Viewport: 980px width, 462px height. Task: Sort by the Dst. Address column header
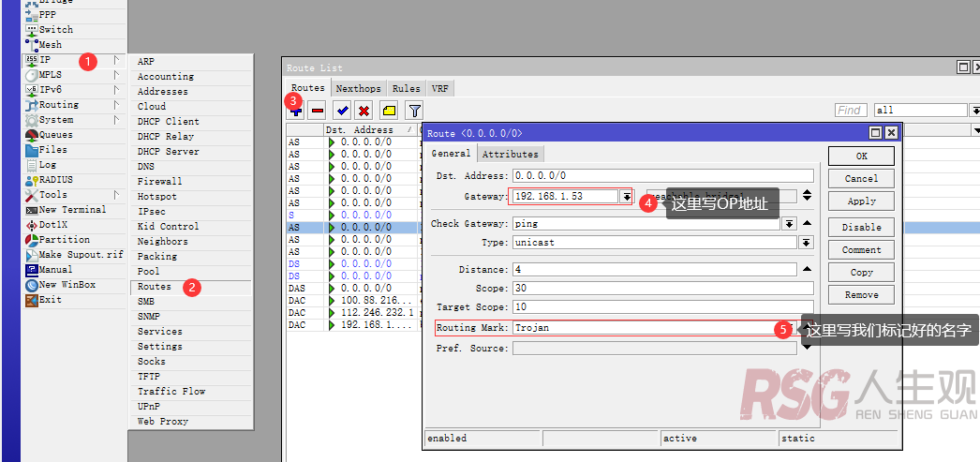[370, 130]
